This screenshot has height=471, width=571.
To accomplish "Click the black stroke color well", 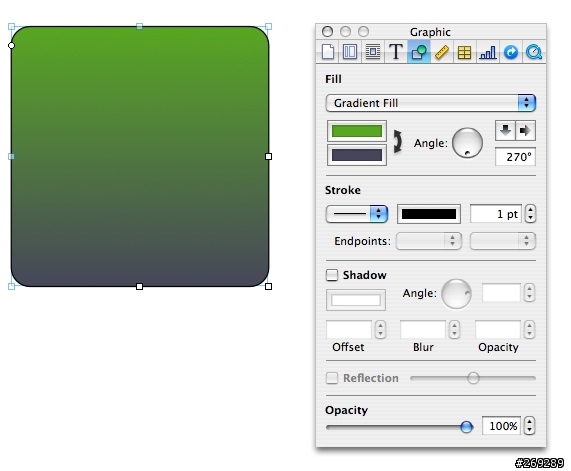I will click(429, 214).
